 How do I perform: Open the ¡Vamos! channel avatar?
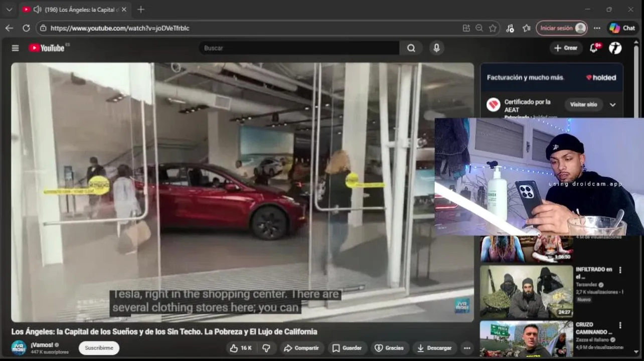click(19, 348)
